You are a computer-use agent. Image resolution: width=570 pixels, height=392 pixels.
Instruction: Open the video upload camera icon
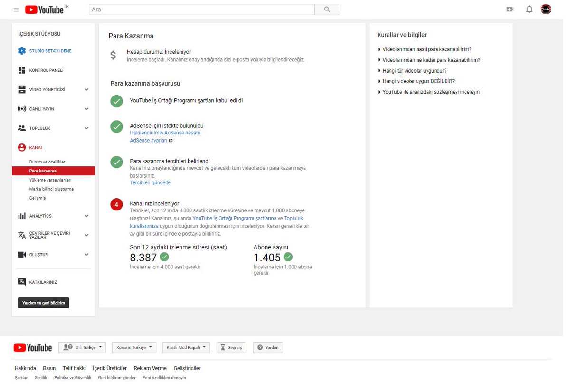click(x=510, y=10)
